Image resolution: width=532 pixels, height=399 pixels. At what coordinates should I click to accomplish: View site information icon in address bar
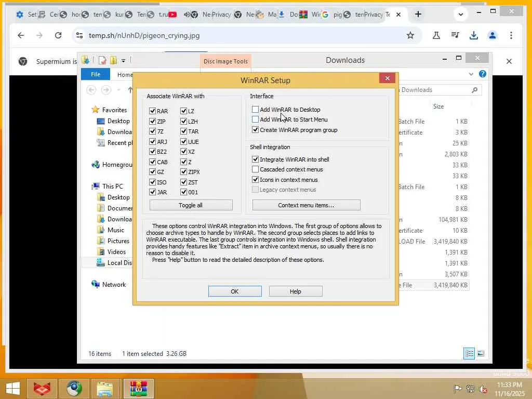[79, 35]
